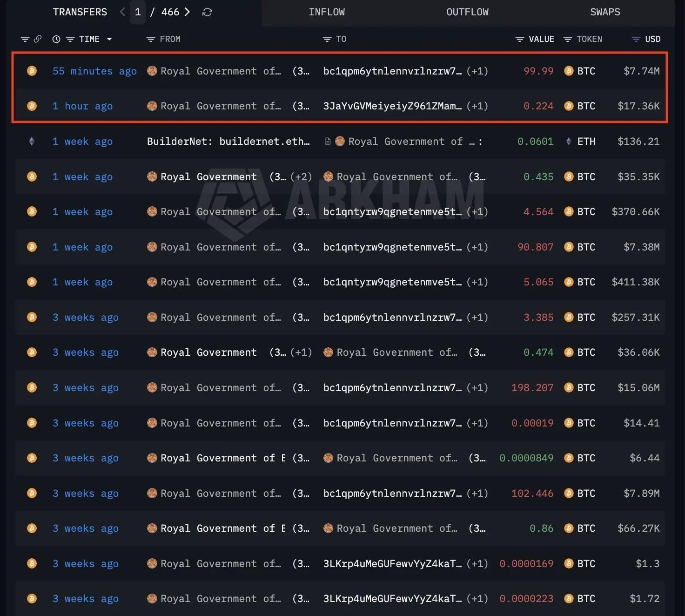The width and height of the screenshot is (685, 616).
Task: Open the bc1qntyrw9qgnetenmve5t address in the 4.564 row
Action: (x=393, y=212)
